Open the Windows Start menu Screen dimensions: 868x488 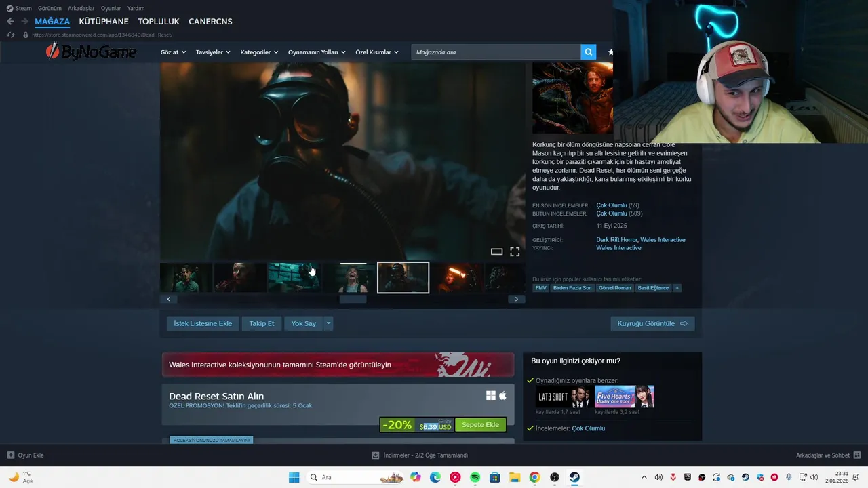click(294, 477)
